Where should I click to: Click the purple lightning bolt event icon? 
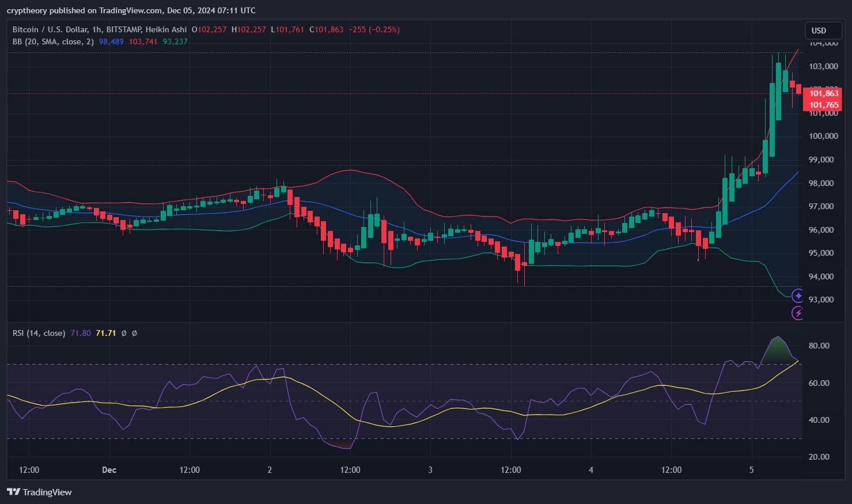point(798,313)
